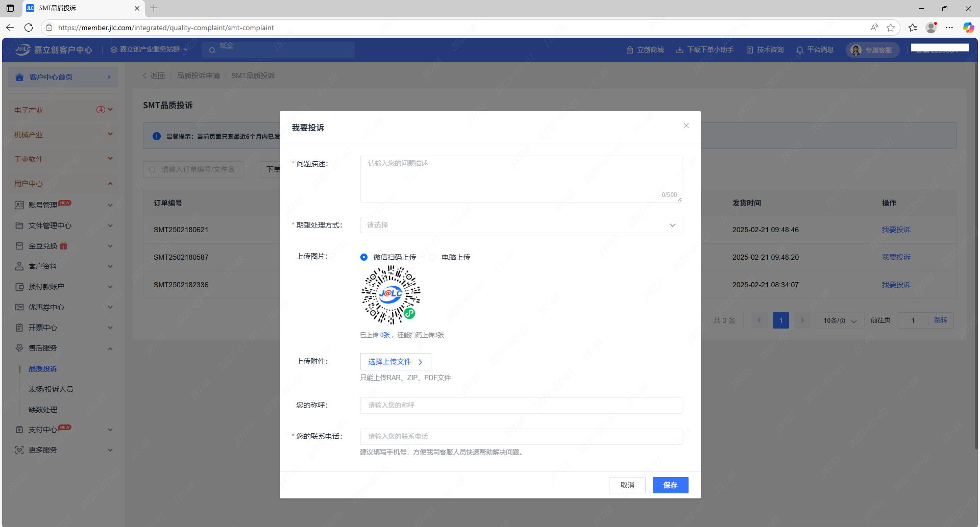Open 表扬/投诉人员 sidebar item
Image resolution: width=980 pixels, height=527 pixels.
pyautogui.click(x=51, y=389)
